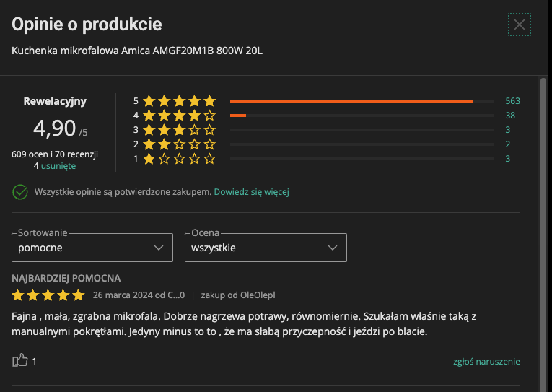Expand the Sortowanie chevron arrow
552x392 pixels.
159,248
